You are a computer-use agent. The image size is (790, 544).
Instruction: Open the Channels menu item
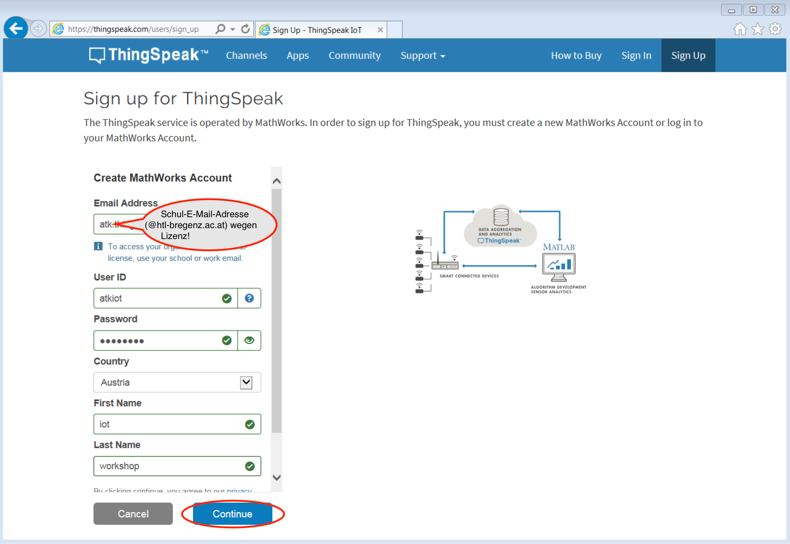click(246, 55)
